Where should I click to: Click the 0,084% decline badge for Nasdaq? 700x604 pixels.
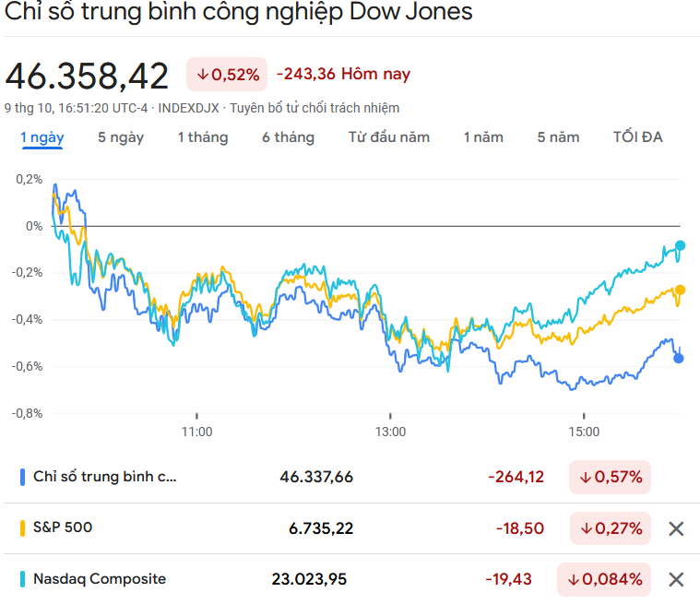pos(603,579)
